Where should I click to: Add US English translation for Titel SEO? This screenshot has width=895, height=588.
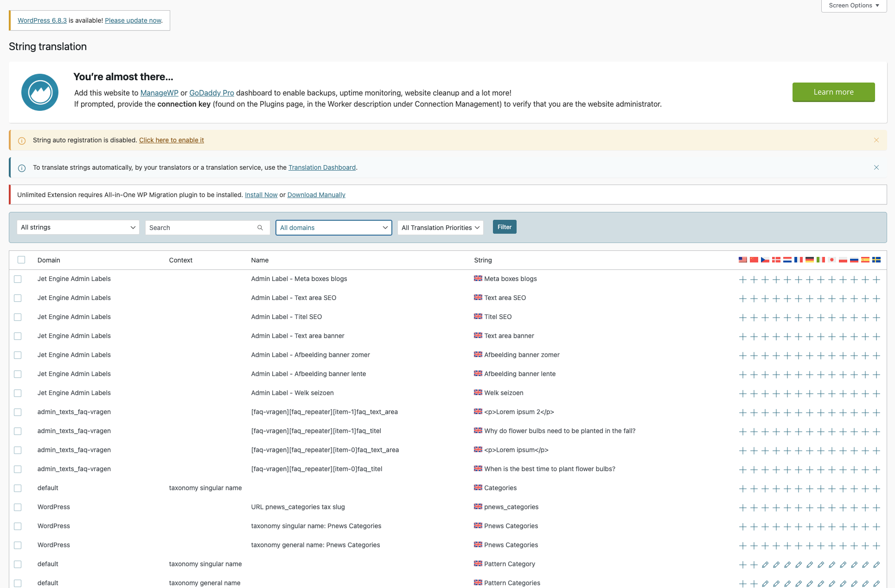tap(742, 318)
